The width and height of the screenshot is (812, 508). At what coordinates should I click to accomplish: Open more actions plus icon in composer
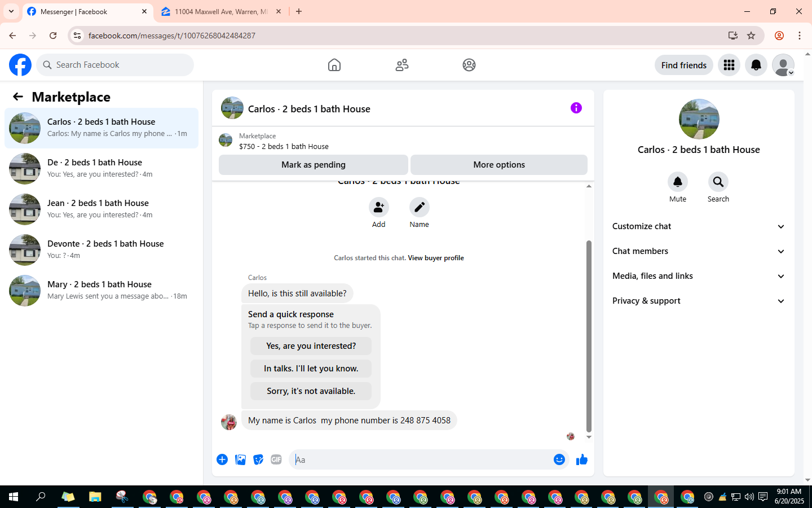(x=222, y=459)
